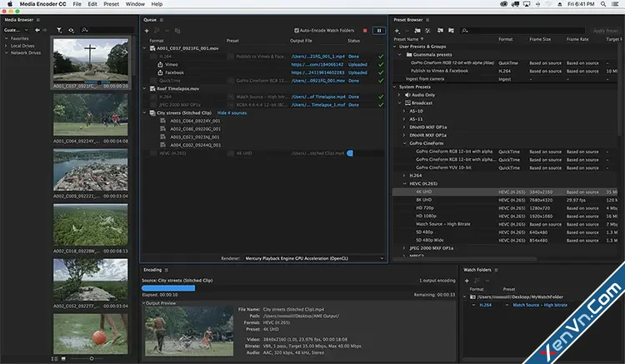Screen dimensions: 625x364
Task: Open the Media Browser location dropdown
Action: (16, 30)
